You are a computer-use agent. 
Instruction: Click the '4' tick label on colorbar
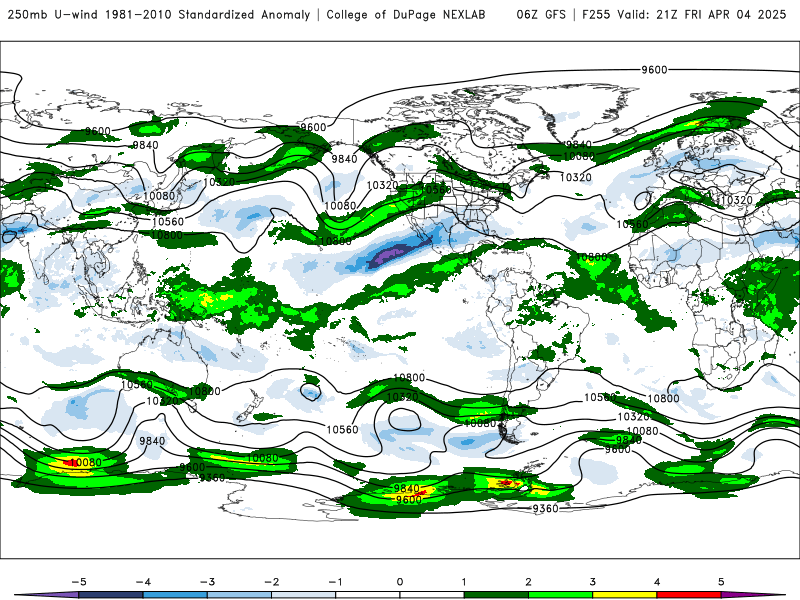657,582
